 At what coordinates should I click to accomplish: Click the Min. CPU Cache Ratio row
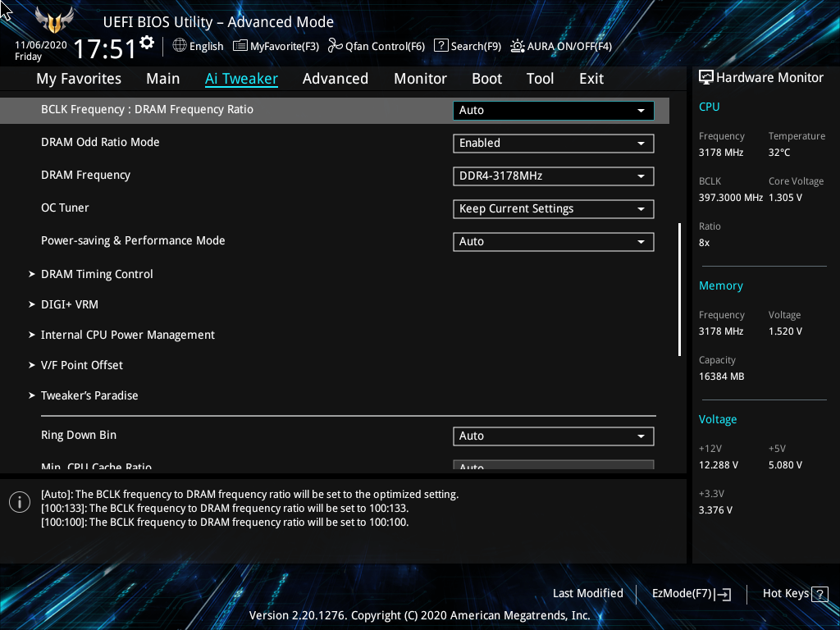(x=343, y=466)
